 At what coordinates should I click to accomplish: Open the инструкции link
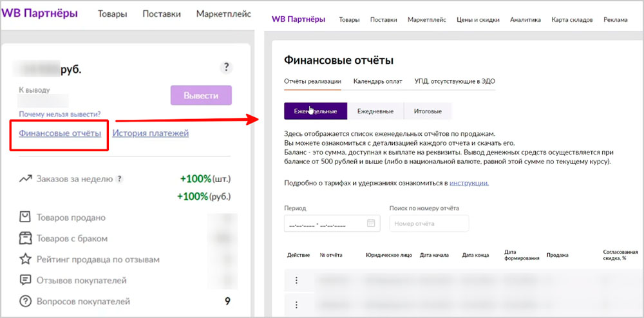(469, 183)
